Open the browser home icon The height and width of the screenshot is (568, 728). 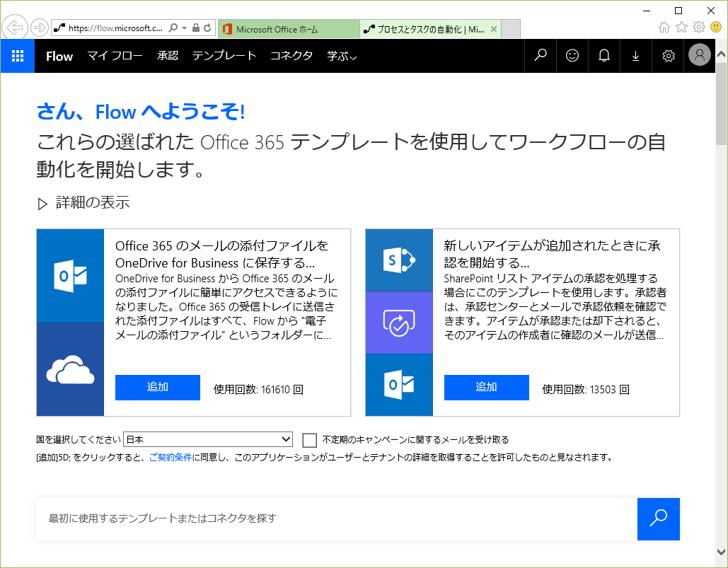click(x=664, y=28)
